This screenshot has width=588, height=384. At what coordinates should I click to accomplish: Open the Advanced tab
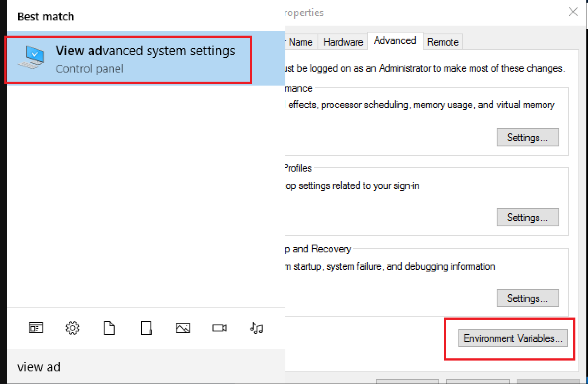click(x=395, y=40)
